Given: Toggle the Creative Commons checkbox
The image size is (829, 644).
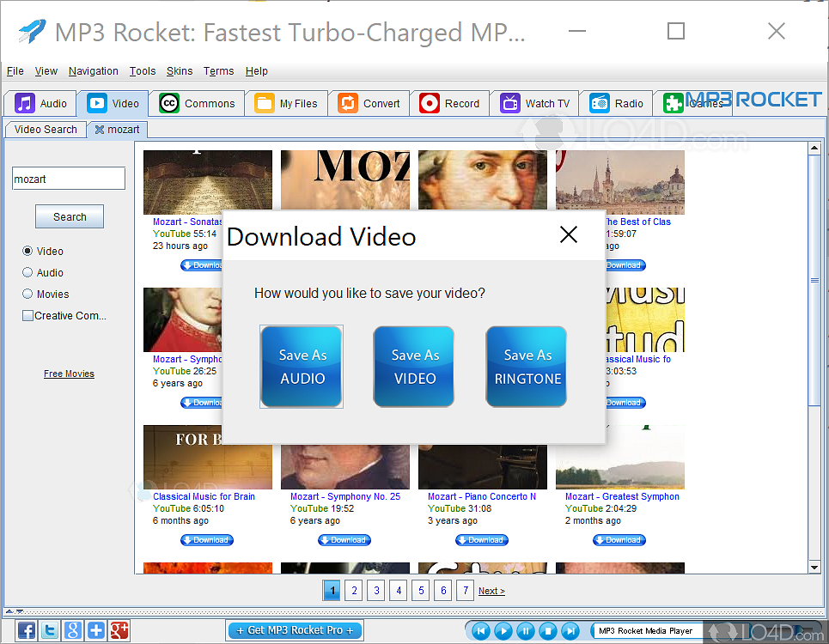Looking at the screenshot, I should pos(28,315).
